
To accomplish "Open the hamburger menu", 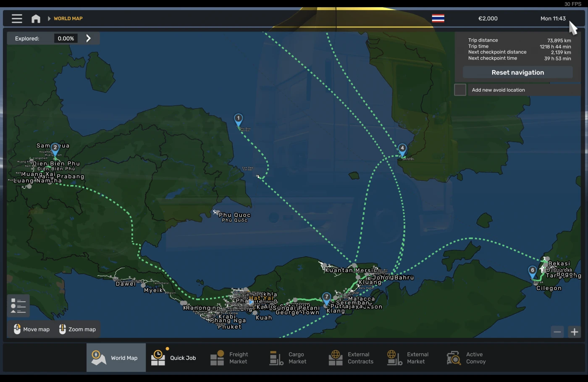I will [x=16, y=18].
